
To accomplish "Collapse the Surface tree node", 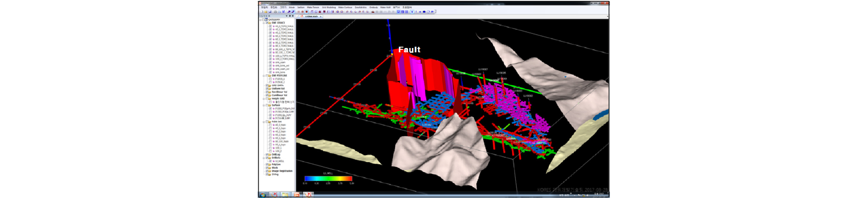I will tap(264, 105).
